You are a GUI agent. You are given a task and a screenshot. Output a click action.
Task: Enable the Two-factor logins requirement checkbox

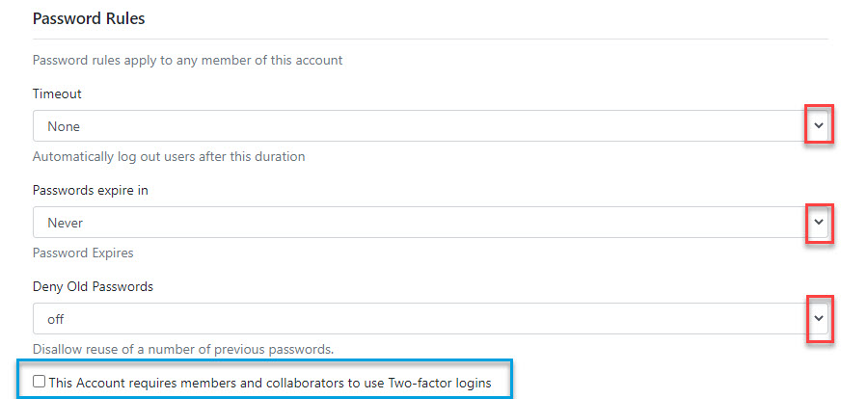coord(39,382)
